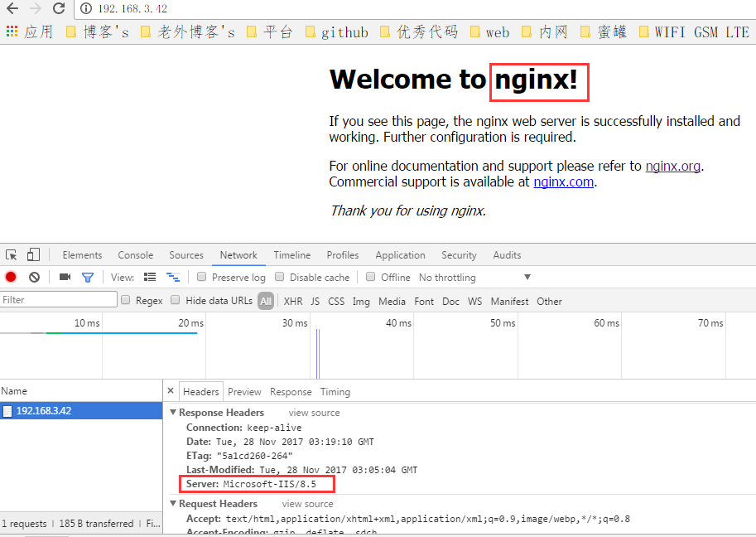Click the capture screenshots camera icon
Image resolution: width=756 pixels, height=537 pixels.
point(65,277)
